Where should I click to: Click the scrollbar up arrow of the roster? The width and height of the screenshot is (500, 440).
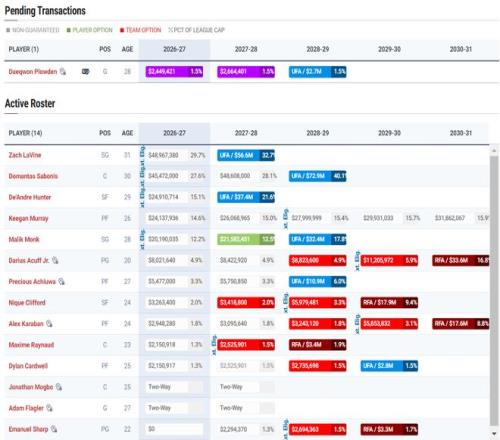click(x=494, y=151)
